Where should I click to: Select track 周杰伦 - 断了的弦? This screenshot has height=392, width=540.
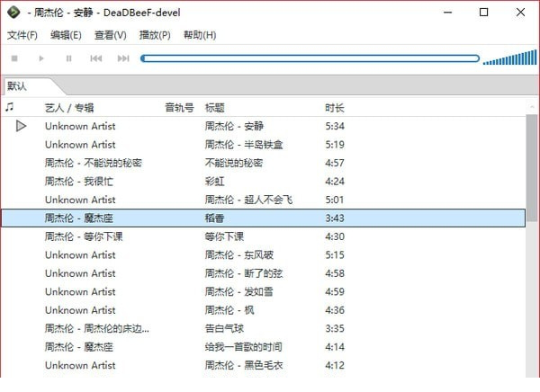244,273
